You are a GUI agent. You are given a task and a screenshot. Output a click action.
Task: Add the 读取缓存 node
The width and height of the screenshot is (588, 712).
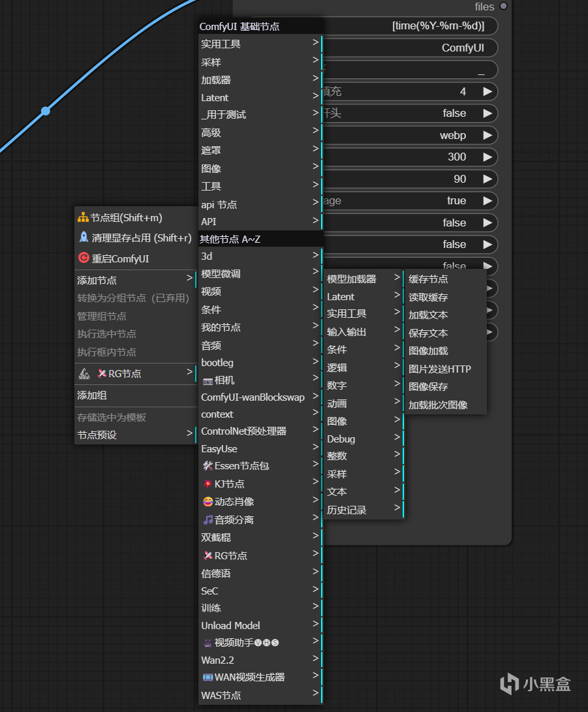pyautogui.click(x=446, y=297)
